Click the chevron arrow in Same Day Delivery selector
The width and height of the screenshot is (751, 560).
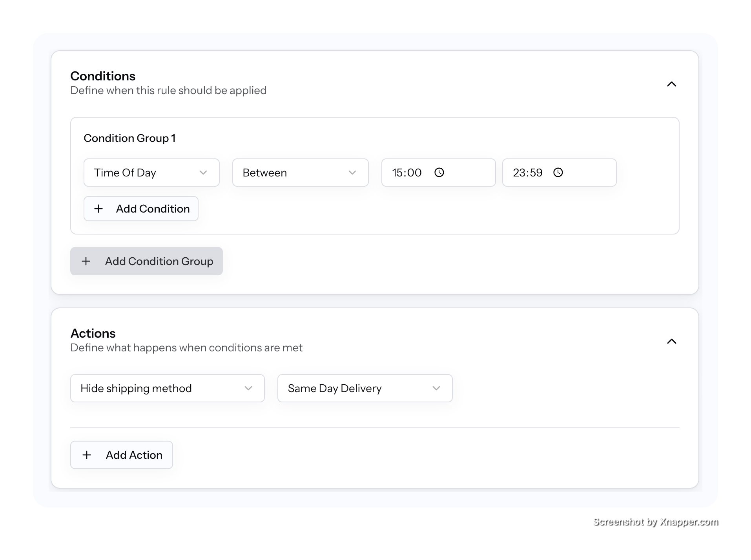tap(436, 388)
